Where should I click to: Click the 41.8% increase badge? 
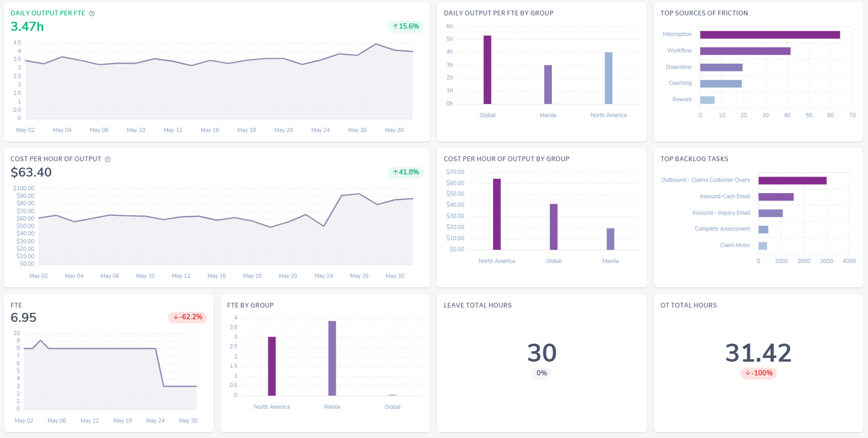pos(406,172)
